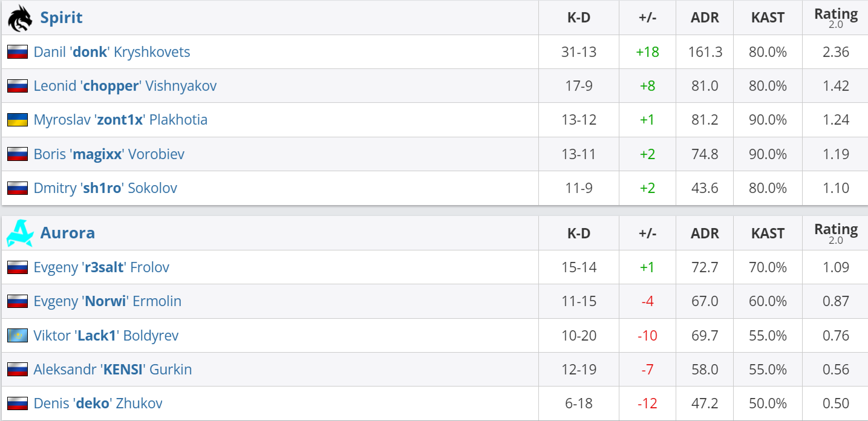This screenshot has height=421, width=868.
Task: Open Denis 'deko' Zhukov profile
Action: [x=98, y=403]
